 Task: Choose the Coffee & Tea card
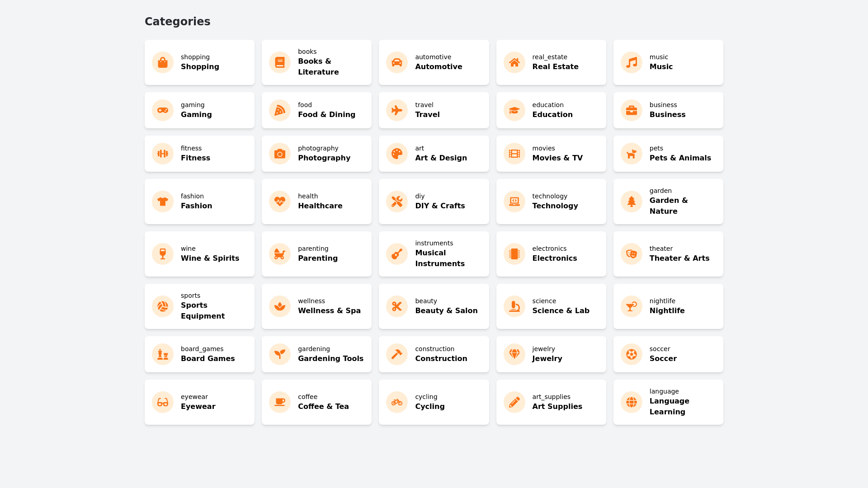point(316,402)
